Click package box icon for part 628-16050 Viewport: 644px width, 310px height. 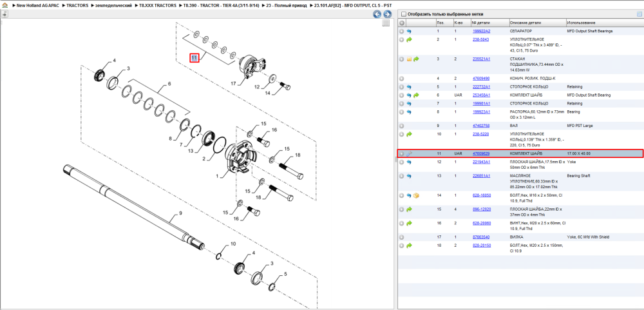[x=416, y=196]
